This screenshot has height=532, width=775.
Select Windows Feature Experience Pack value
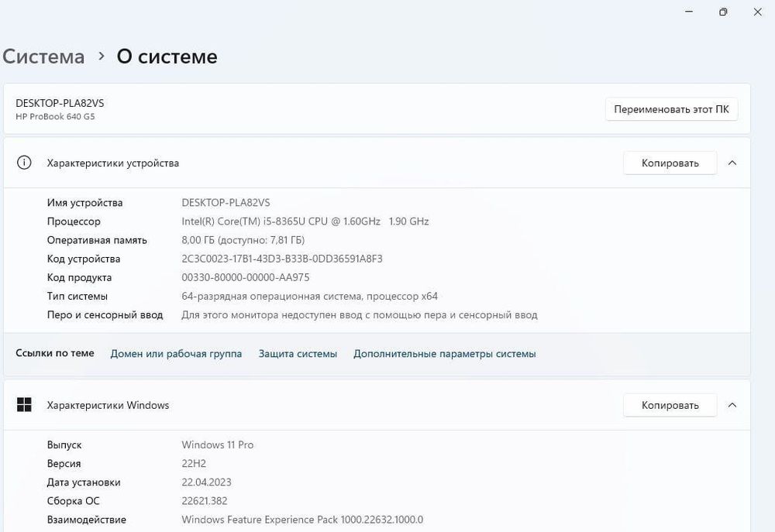tap(302, 520)
